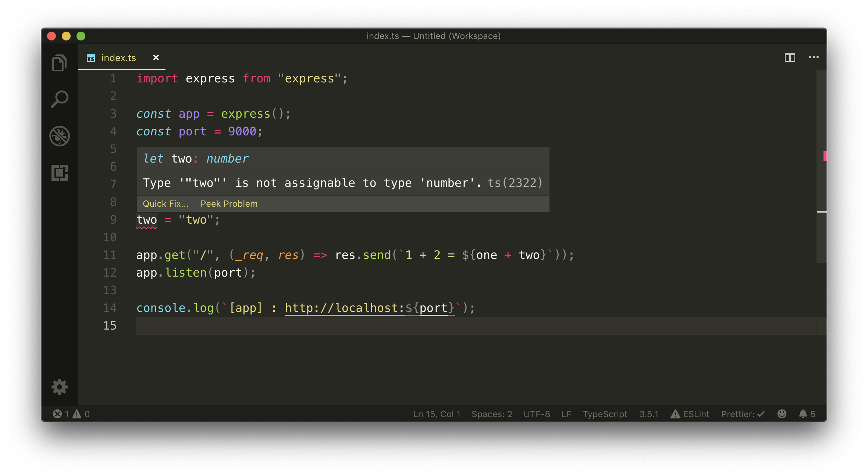Viewport: 868px width, 476px height.
Task: Select the Search icon in the activity bar
Action: point(60,98)
